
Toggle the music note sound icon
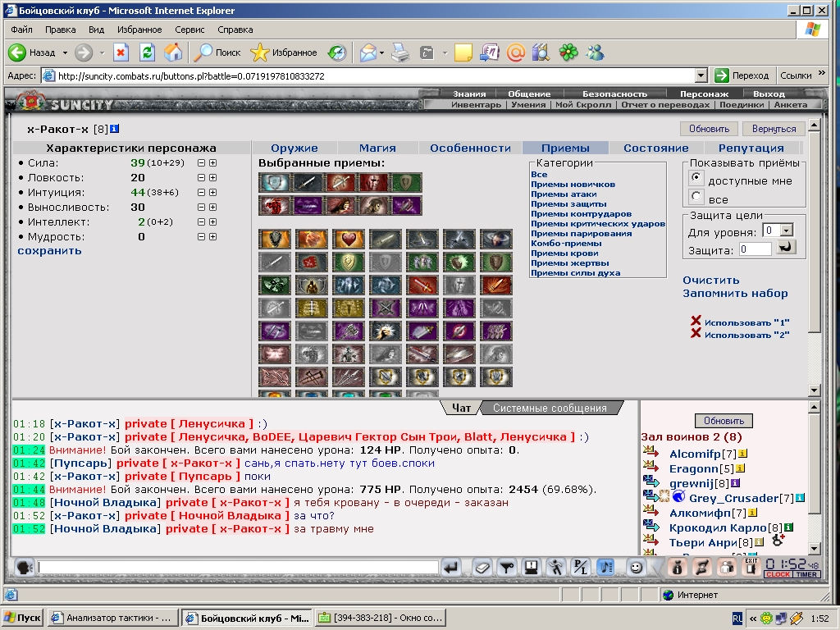tap(605, 568)
